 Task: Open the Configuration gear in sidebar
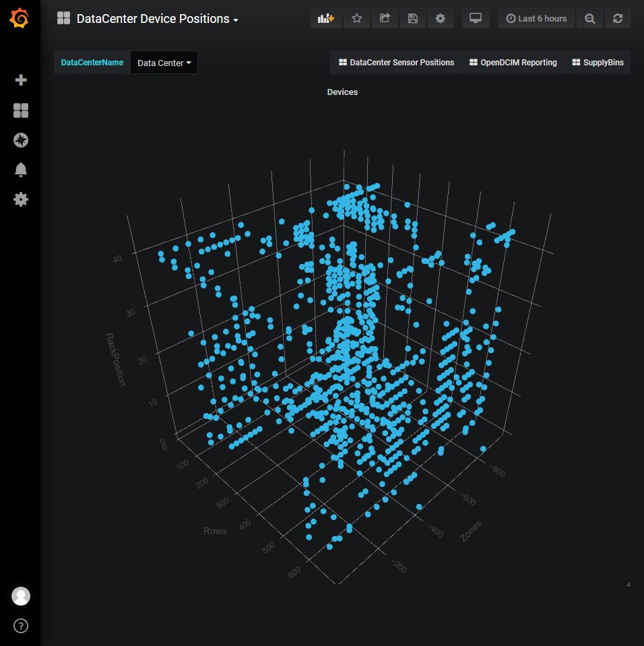(x=21, y=199)
